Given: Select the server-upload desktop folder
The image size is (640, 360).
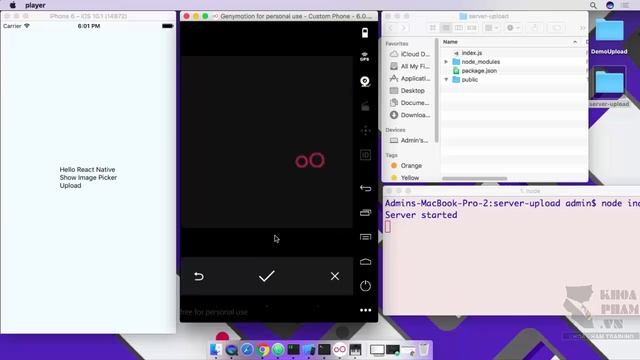Looking at the screenshot, I should pyautogui.click(x=609, y=88).
